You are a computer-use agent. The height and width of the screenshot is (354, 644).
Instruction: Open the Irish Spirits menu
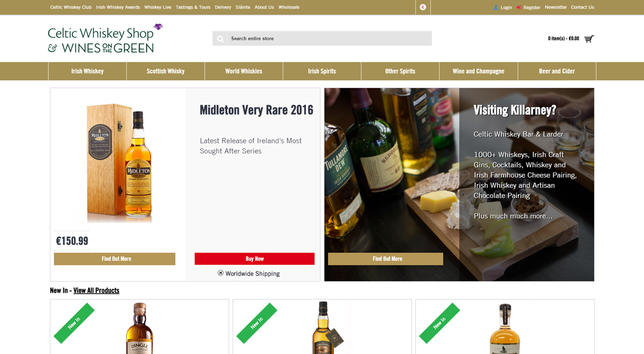pyautogui.click(x=322, y=71)
